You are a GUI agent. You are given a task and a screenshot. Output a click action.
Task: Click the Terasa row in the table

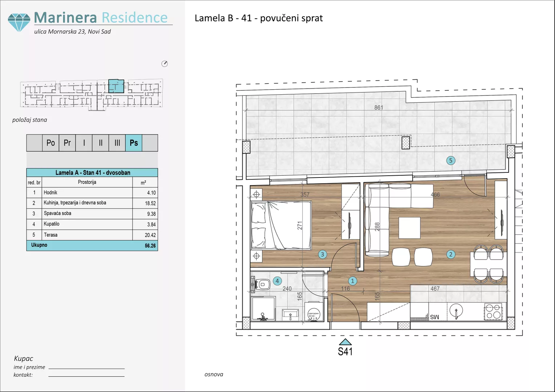(x=92, y=235)
